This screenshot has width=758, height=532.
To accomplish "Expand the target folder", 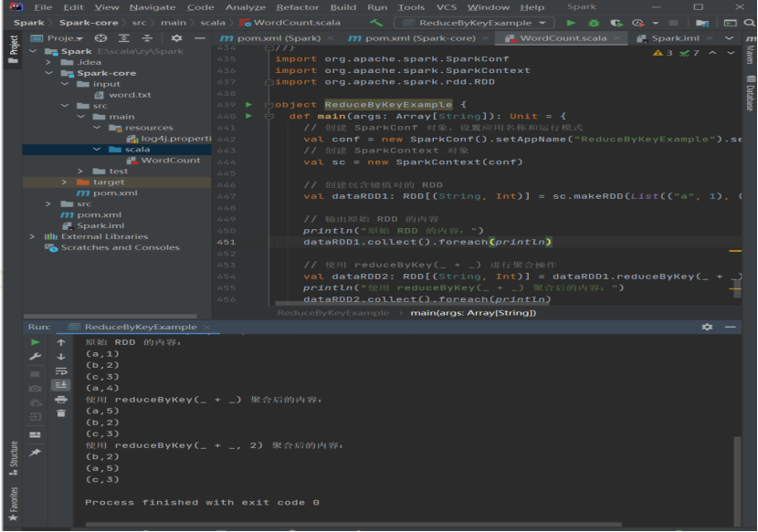I will click(64, 183).
